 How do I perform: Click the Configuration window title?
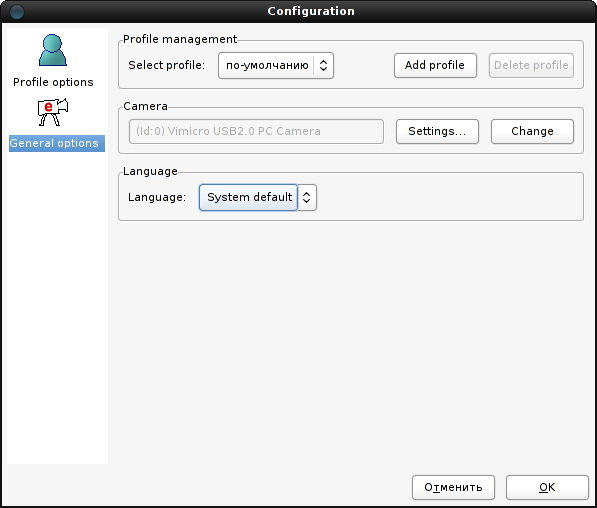point(311,11)
